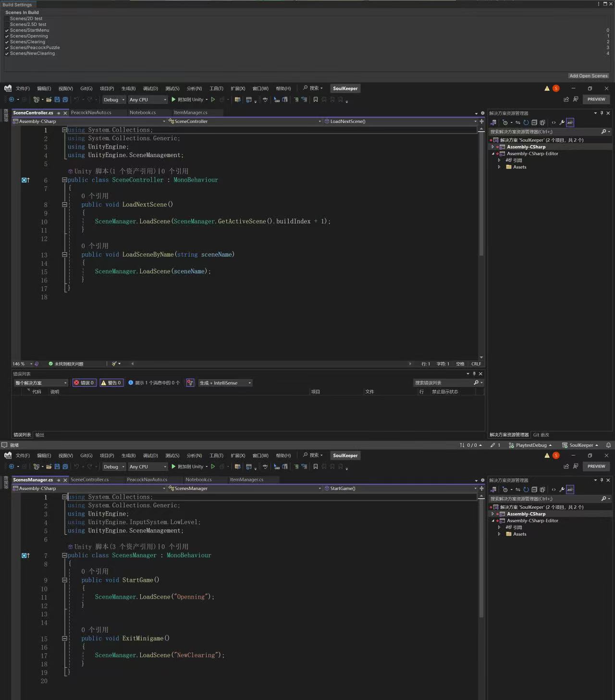
Task: Uncheck Scenes/NewClearing in Build Settings
Action: (7, 53)
